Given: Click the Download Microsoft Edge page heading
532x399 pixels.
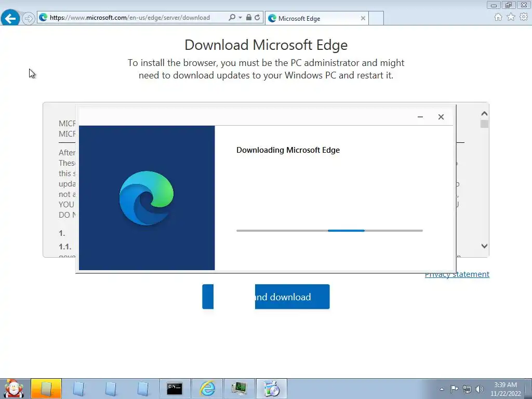Looking at the screenshot, I should pyautogui.click(x=266, y=45).
